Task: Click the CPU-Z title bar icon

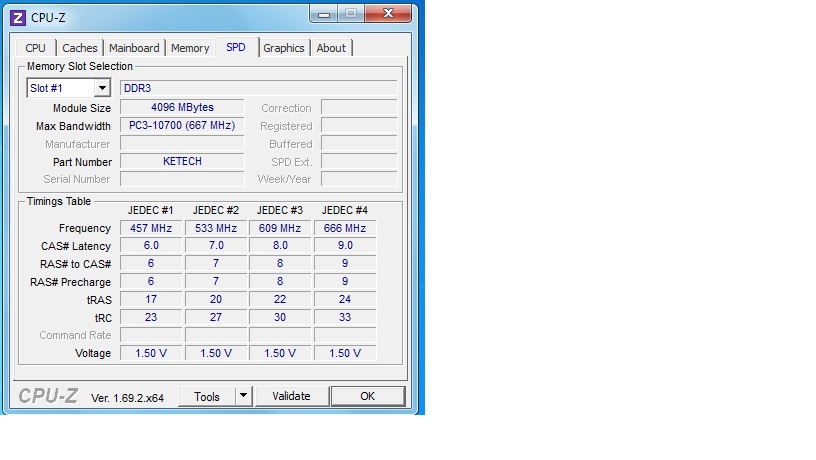Action: (18, 18)
